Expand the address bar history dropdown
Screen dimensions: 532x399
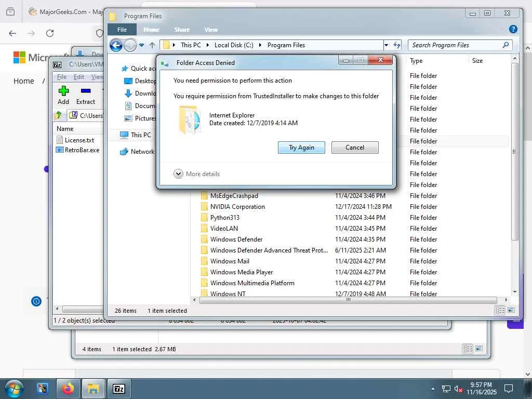tap(386, 45)
